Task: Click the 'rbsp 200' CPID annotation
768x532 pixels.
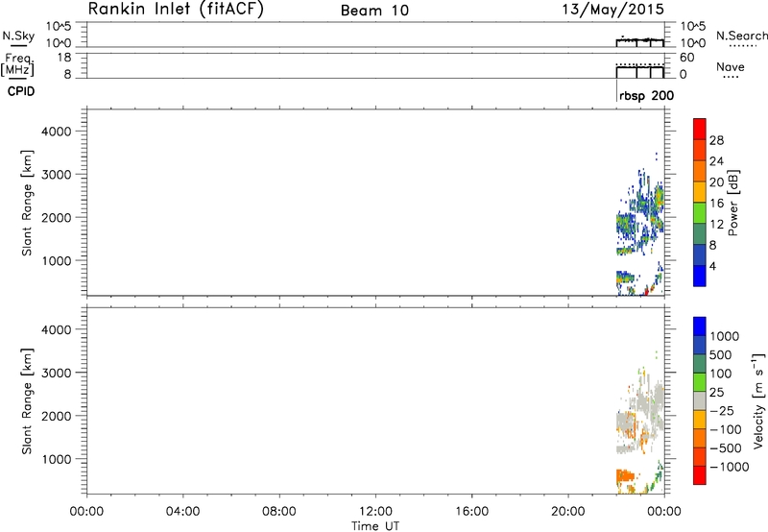Action: (646, 96)
